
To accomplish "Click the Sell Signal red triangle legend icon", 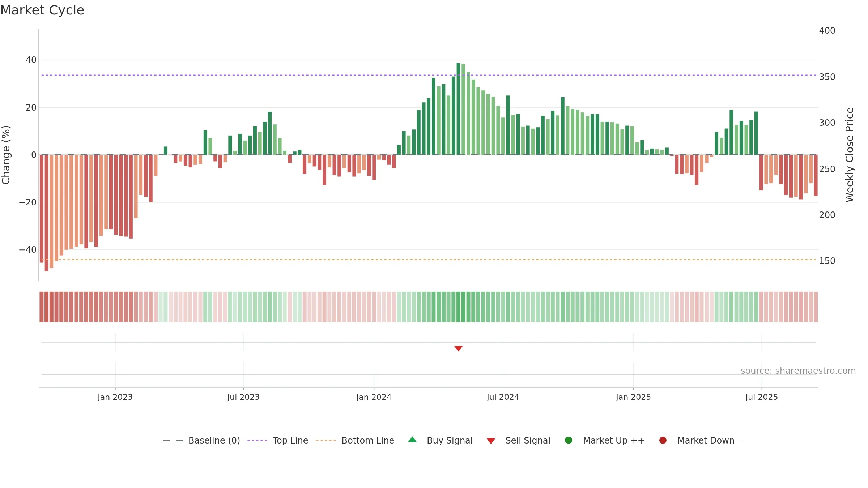I will coord(491,441).
